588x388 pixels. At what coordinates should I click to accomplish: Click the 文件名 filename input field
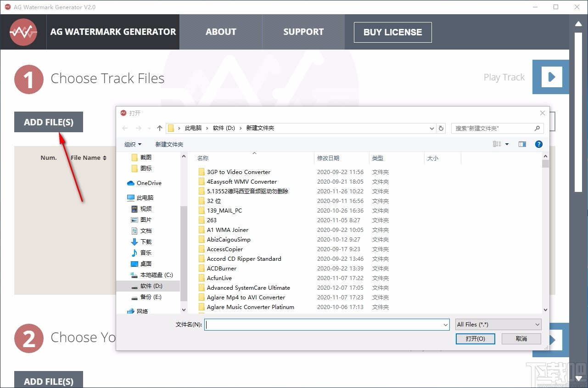pyautogui.click(x=327, y=325)
